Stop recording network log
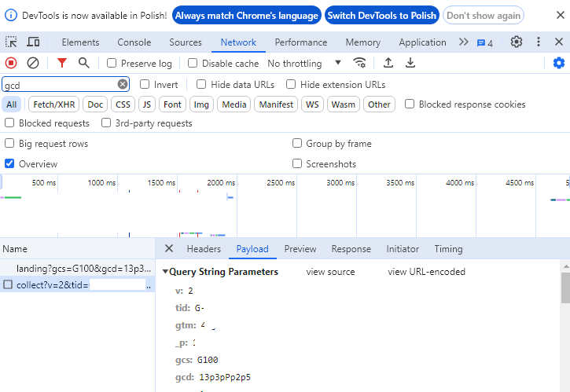The image size is (570, 392). point(11,63)
